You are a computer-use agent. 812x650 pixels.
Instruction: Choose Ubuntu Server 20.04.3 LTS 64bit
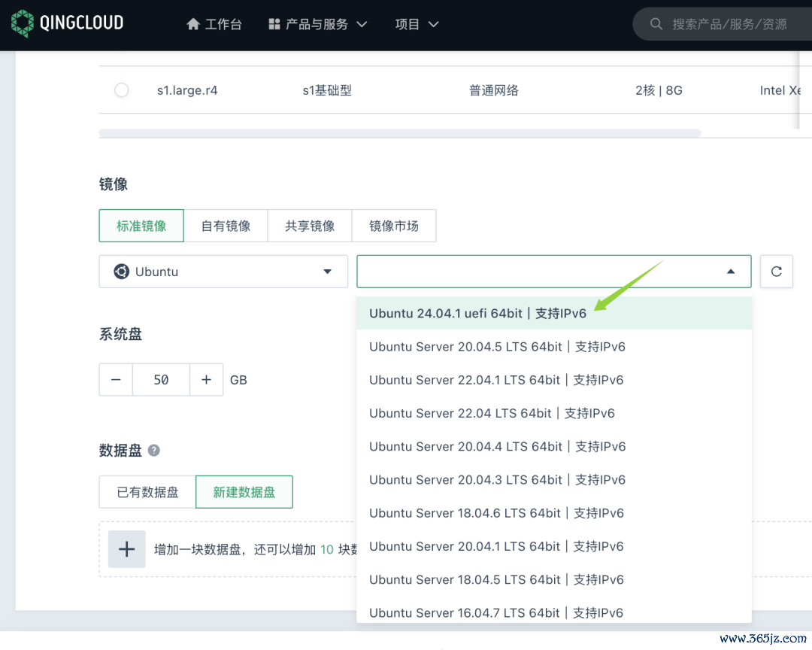[x=553, y=479]
